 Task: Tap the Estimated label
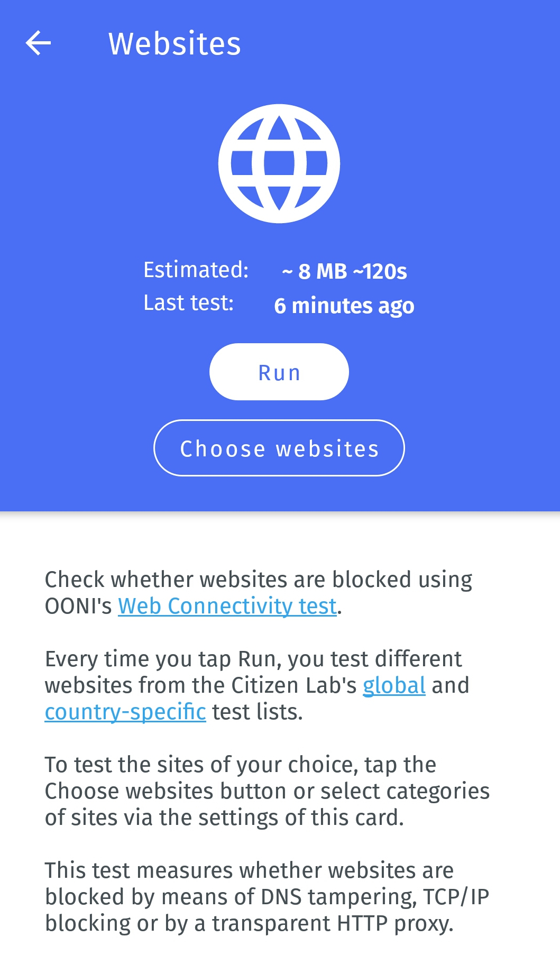196,270
